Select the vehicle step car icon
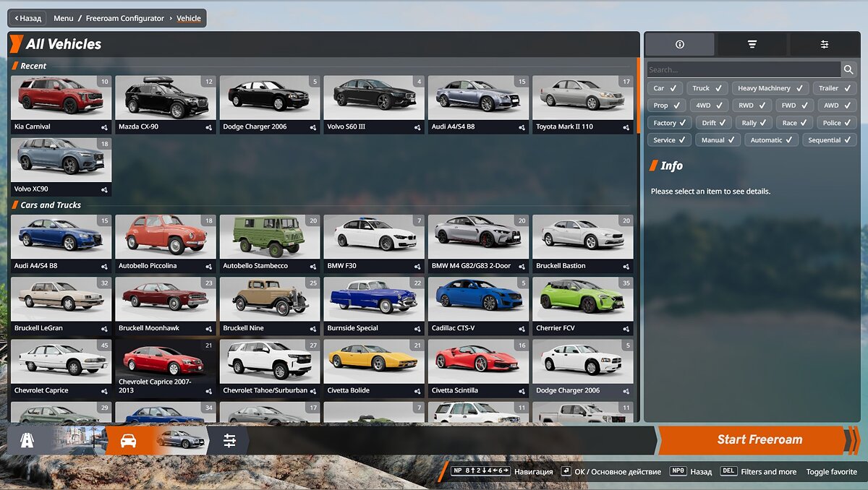Screen dimensions: 868x490 [128, 440]
